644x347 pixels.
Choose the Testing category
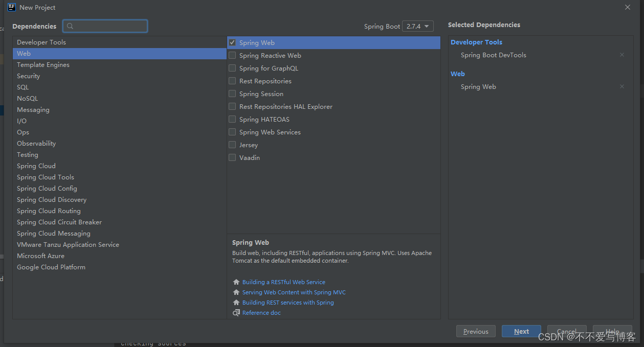point(120,155)
